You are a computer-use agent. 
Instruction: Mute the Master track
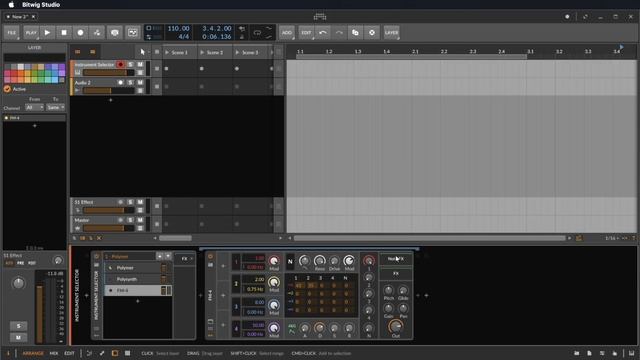point(140,220)
